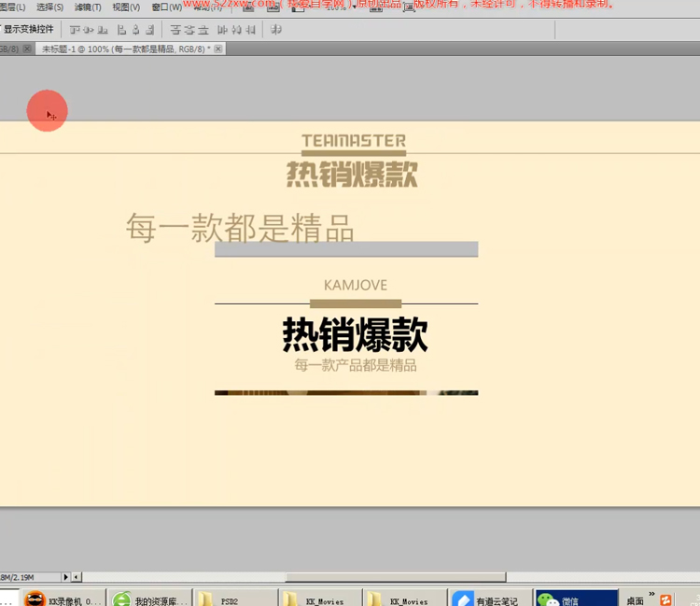Image resolution: width=700 pixels, height=606 pixels.
Task: Open the 选择(S) menu
Action: point(49,7)
